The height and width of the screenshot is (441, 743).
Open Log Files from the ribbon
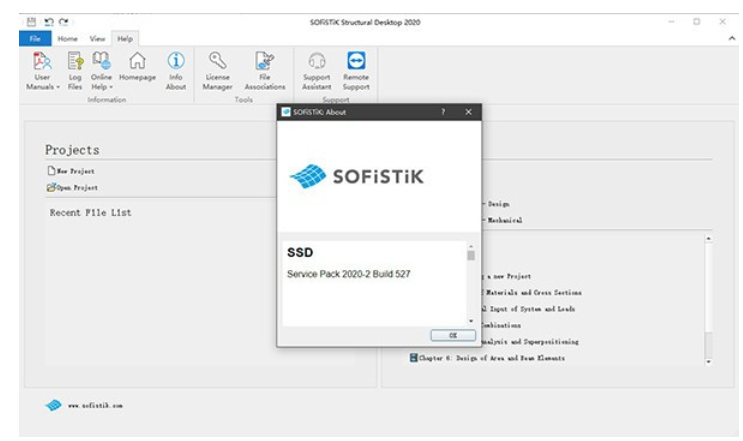tap(75, 71)
